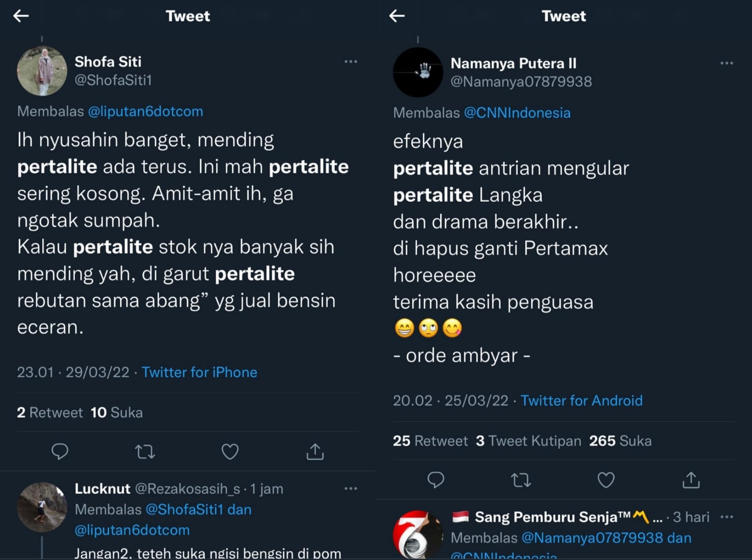This screenshot has height=560, width=752.
Task: Open the Twitter for iPhone source link
Action: (x=199, y=372)
